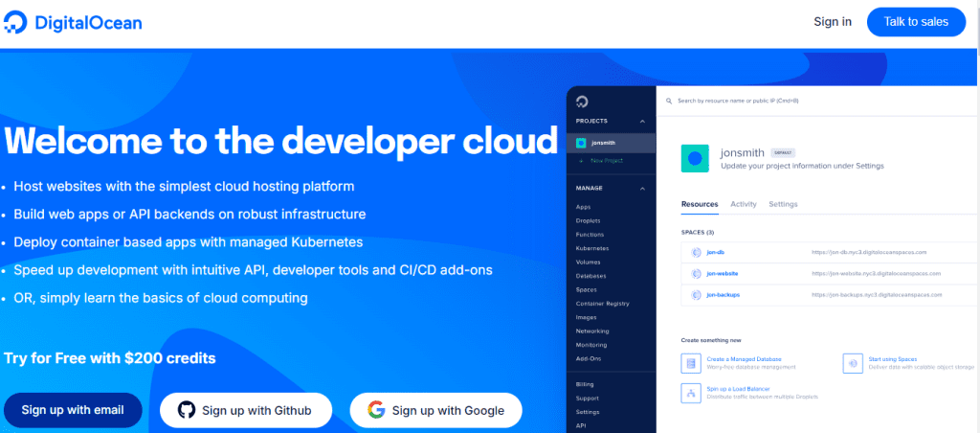This screenshot has height=433, width=980.
Task: Click the jon-db.nyc3.digitaloceanspaces.com URL
Action: pos(869,252)
